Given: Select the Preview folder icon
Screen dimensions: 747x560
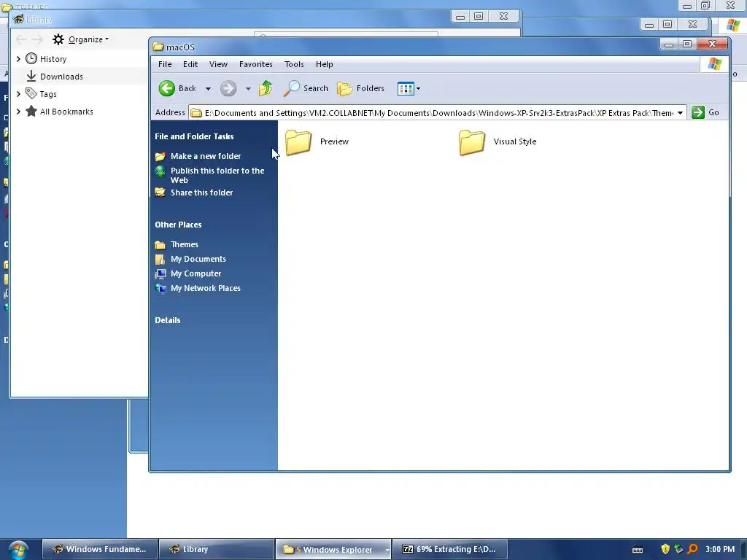Looking at the screenshot, I should click(x=298, y=142).
